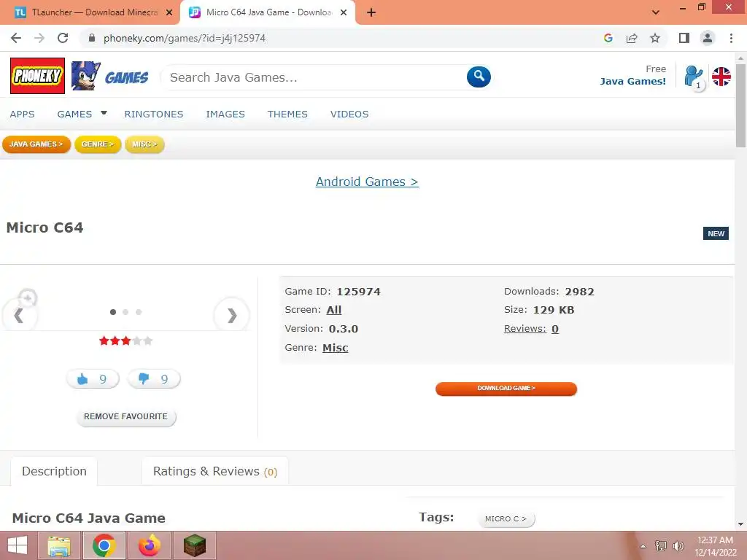Close the Micro C64 Java Game tab
The image size is (747, 560).
coord(344,12)
